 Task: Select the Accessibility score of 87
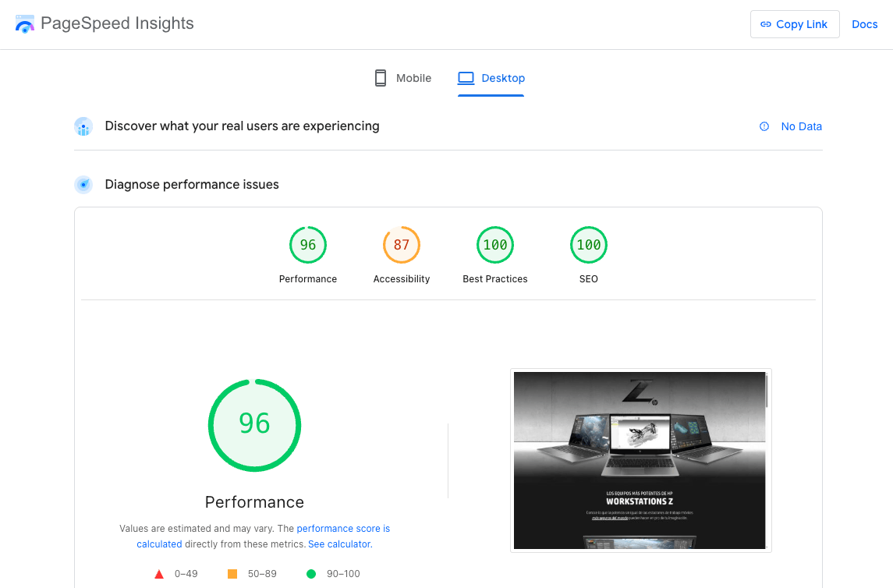(x=401, y=244)
